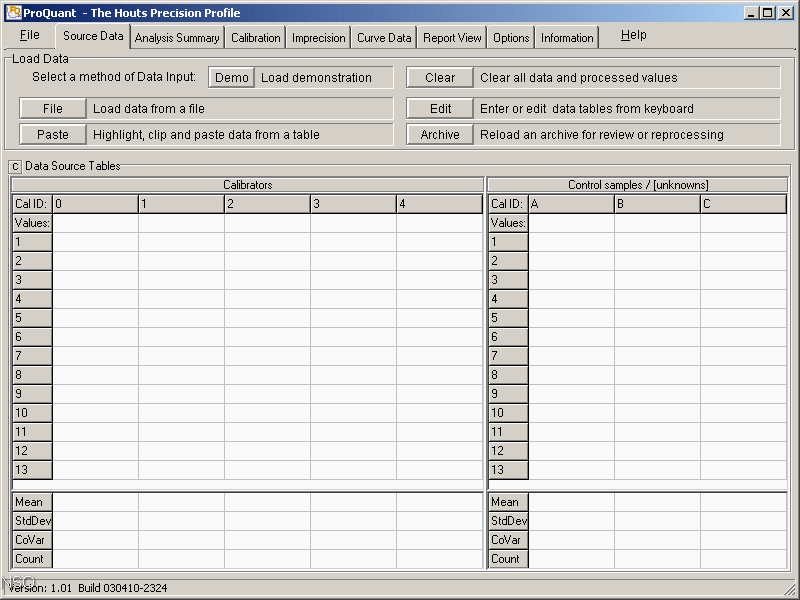Click Control samples row header 11

[x=509, y=432]
